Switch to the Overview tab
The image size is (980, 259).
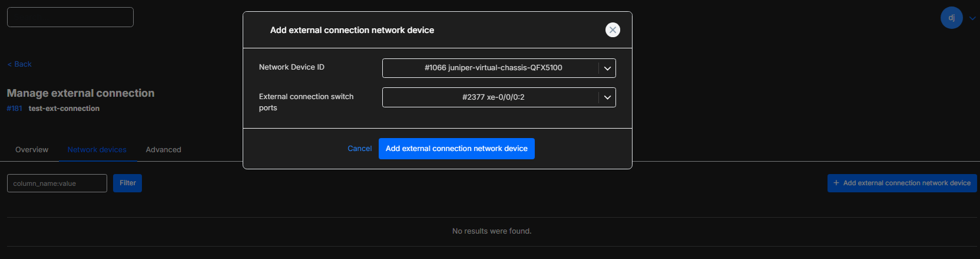tap(32, 150)
